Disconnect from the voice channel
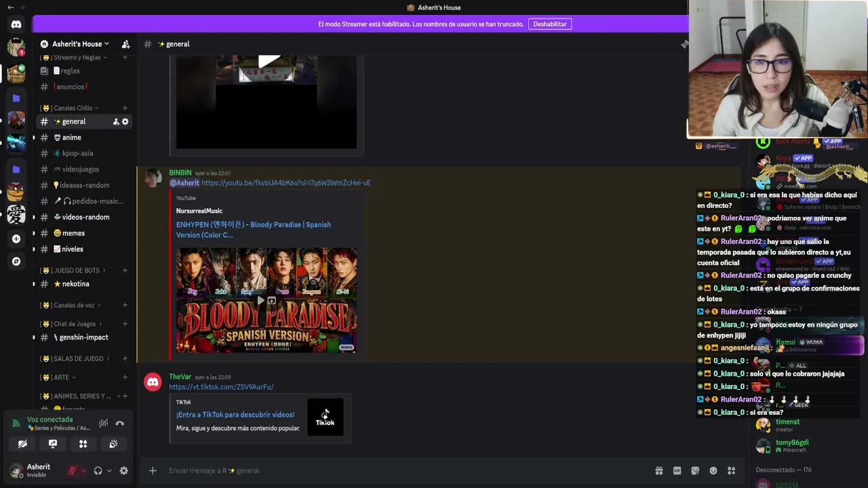This screenshot has height=488, width=868. 120,424
